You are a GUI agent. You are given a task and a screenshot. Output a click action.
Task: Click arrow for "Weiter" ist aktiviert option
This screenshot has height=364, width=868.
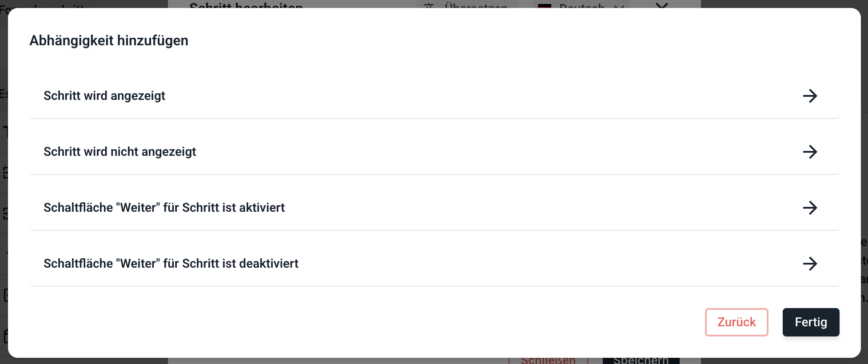point(810,208)
